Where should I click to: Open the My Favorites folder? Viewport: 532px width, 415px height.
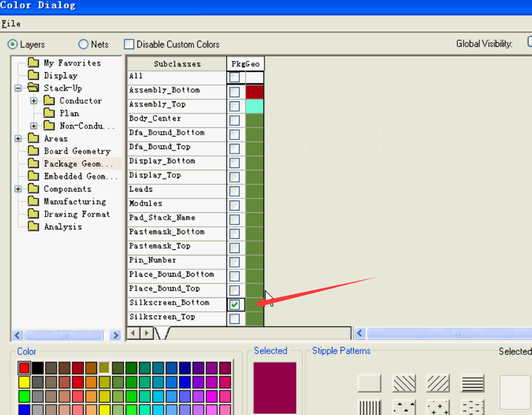[64, 62]
